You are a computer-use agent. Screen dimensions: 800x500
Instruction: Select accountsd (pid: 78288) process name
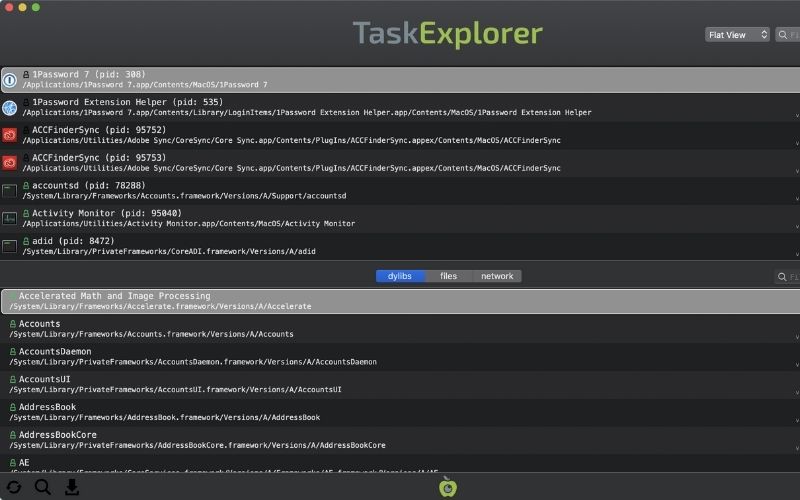(89, 186)
